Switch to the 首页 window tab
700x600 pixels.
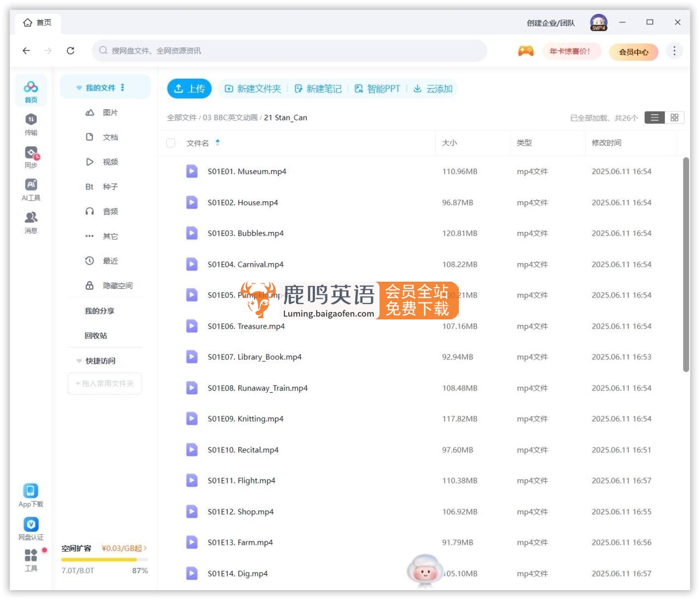[x=37, y=22]
